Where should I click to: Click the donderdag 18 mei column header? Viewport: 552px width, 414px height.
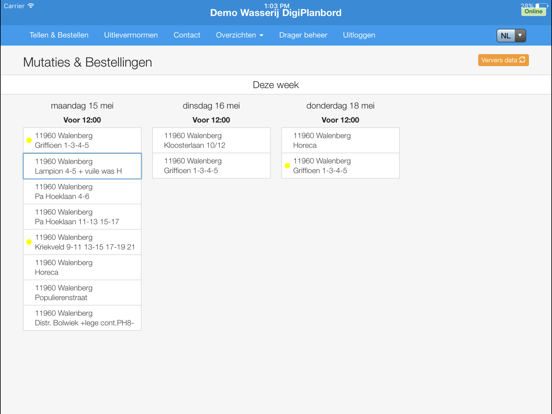[x=340, y=106]
